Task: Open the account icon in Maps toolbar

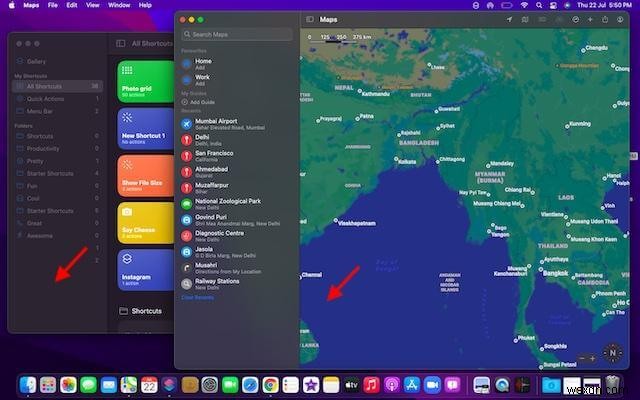Action: coord(620,19)
